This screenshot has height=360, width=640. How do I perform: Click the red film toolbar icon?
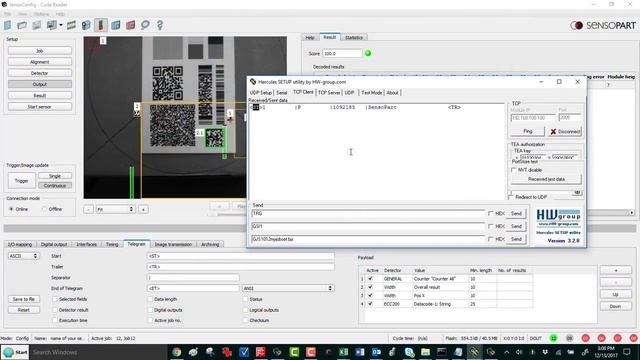[131, 25]
